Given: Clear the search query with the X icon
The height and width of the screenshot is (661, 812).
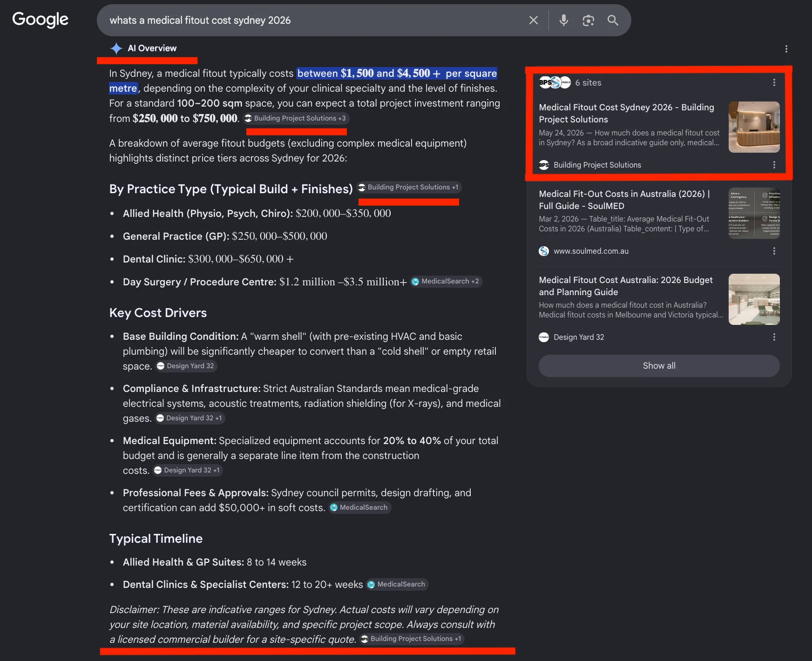Looking at the screenshot, I should pos(534,20).
